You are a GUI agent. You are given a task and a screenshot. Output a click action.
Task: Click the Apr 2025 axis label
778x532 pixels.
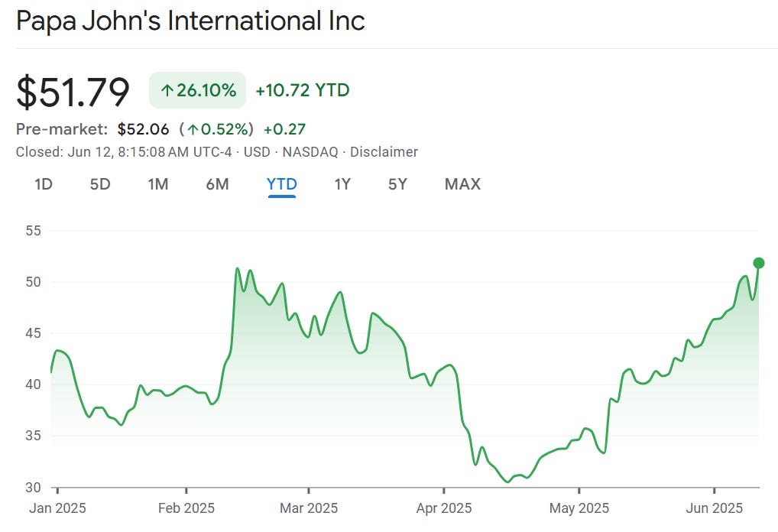pos(444,508)
